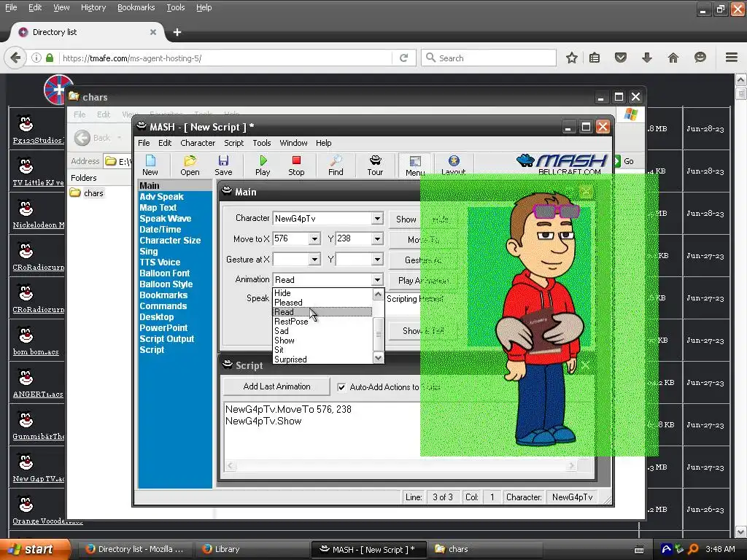
Task: Click the MASH Bellcraft.com logo
Action: 562,164
